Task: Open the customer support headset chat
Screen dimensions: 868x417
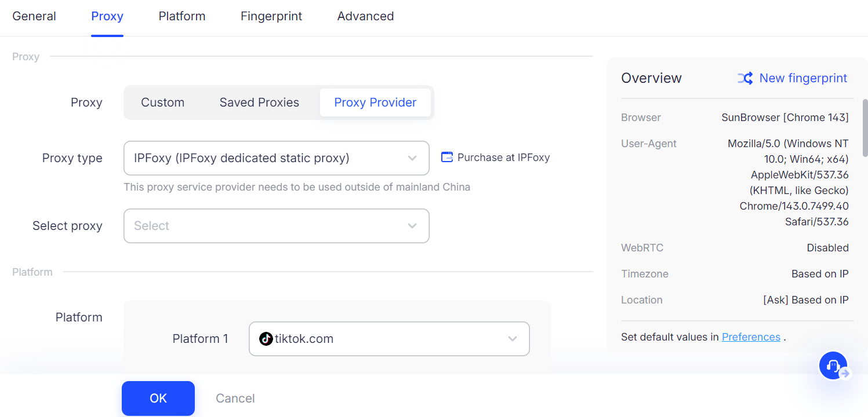Action: (833, 365)
